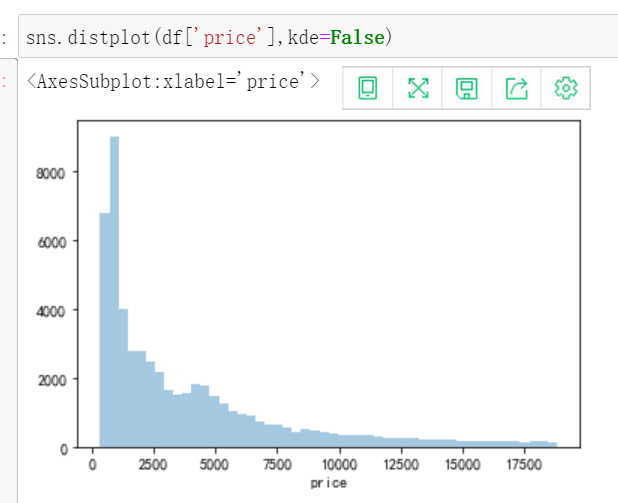Click the 17500 tick label on the x-axis
This screenshot has width=618, height=503.
(x=524, y=465)
